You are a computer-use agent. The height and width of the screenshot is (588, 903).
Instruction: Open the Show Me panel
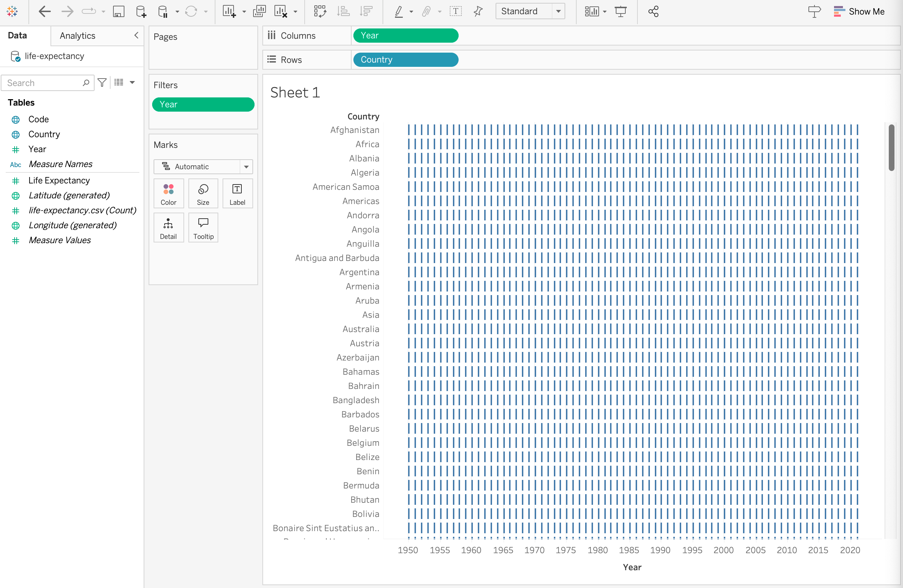pos(859,11)
